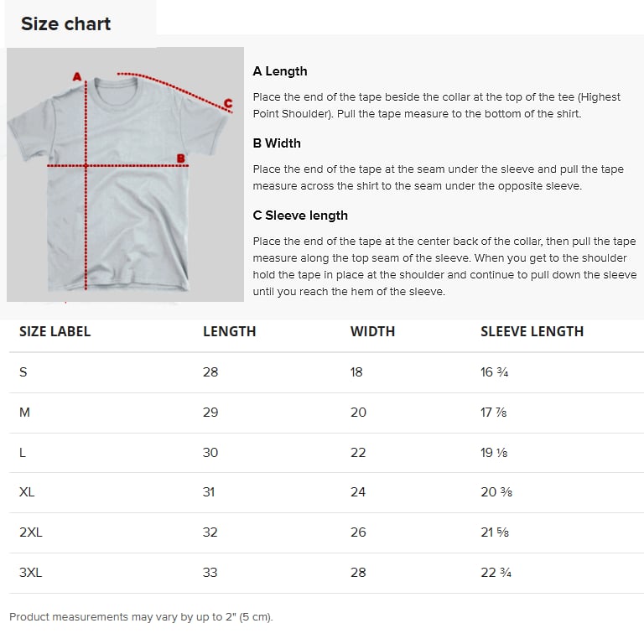Click the C Sleeve length heading

[300, 216]
